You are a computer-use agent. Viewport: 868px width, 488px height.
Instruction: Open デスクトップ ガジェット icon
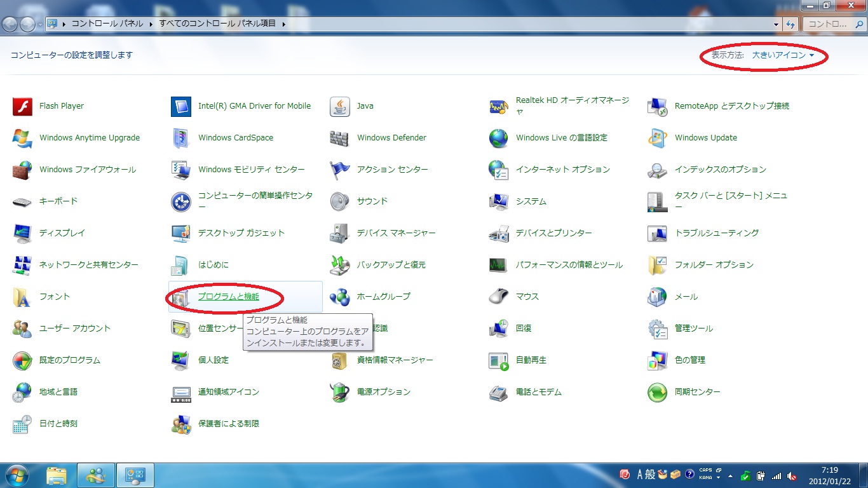pyautogui.click(x=181, y=233)
